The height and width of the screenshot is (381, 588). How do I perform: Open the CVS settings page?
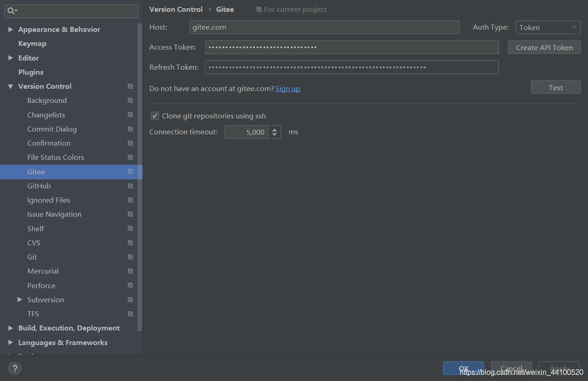tap(34, 243)
